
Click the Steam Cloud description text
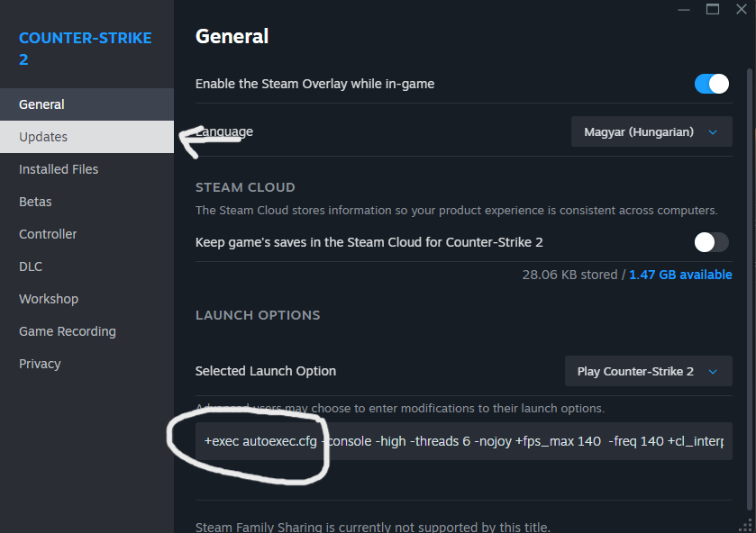[456, 211]
